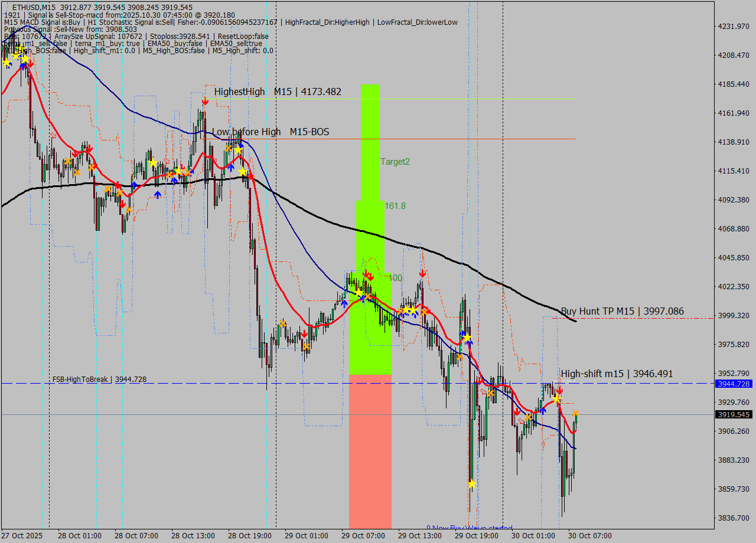Click the red lower zone of the Fibonacci rectangle
This screenshot has width=756, height=543.
370,449
